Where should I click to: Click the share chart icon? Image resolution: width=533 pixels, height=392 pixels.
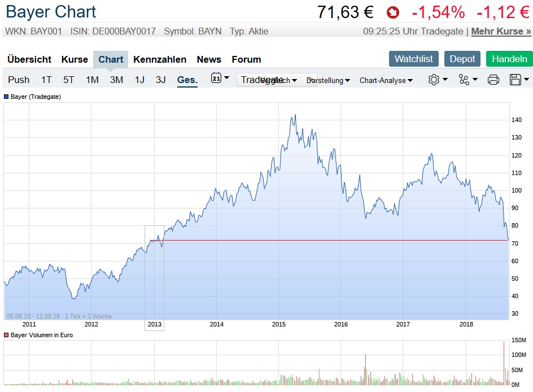468,80
